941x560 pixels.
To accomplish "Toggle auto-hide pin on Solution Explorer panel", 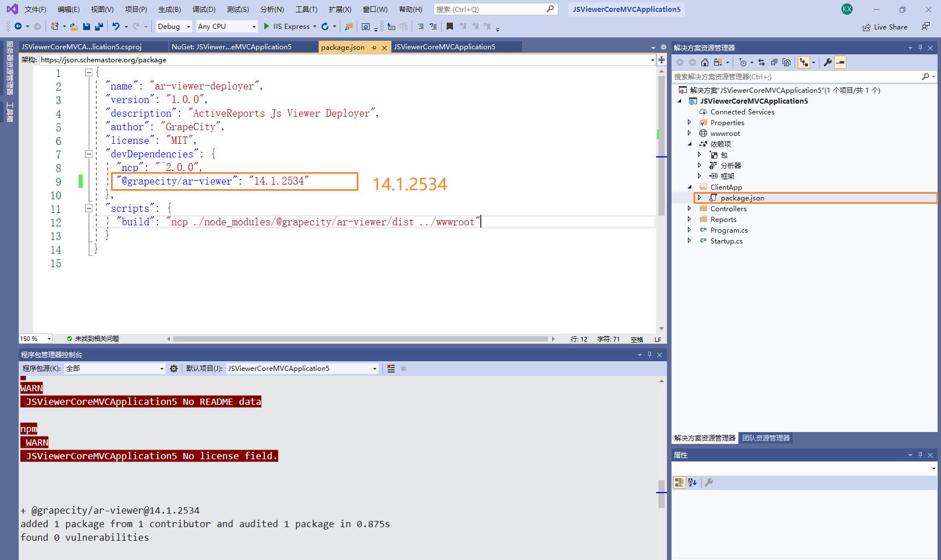I will coord(921,48).
